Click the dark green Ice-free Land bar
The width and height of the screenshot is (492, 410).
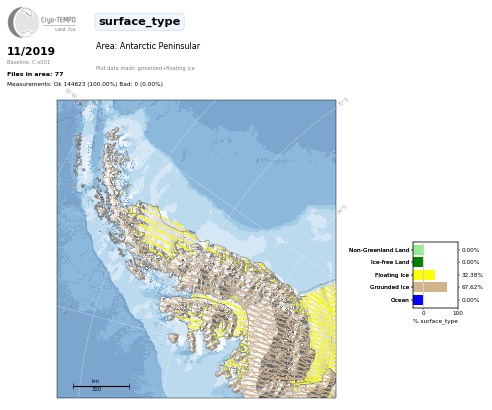[x=418, y=262]
